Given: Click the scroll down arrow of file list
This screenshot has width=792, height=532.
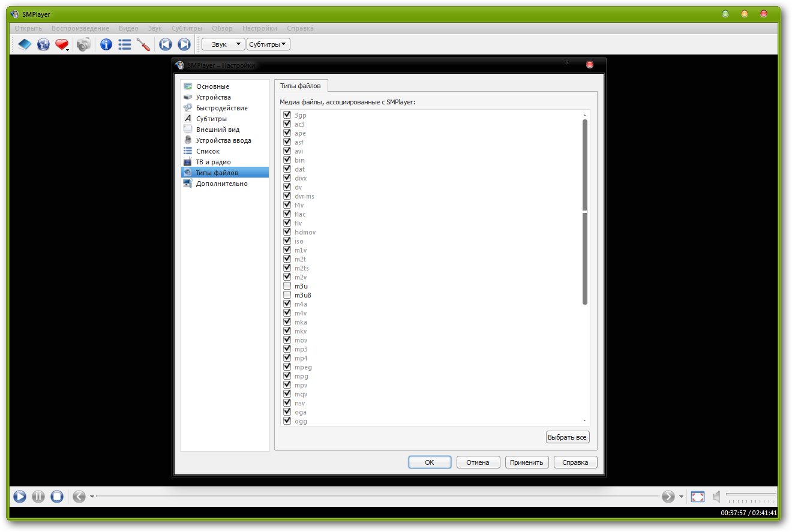Looking at the screenshot, I should (x=585, y=420).
